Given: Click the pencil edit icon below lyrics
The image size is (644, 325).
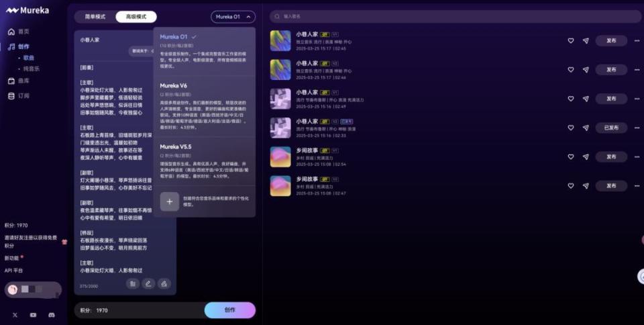Looking at the screenshot, I should point(148,283).
